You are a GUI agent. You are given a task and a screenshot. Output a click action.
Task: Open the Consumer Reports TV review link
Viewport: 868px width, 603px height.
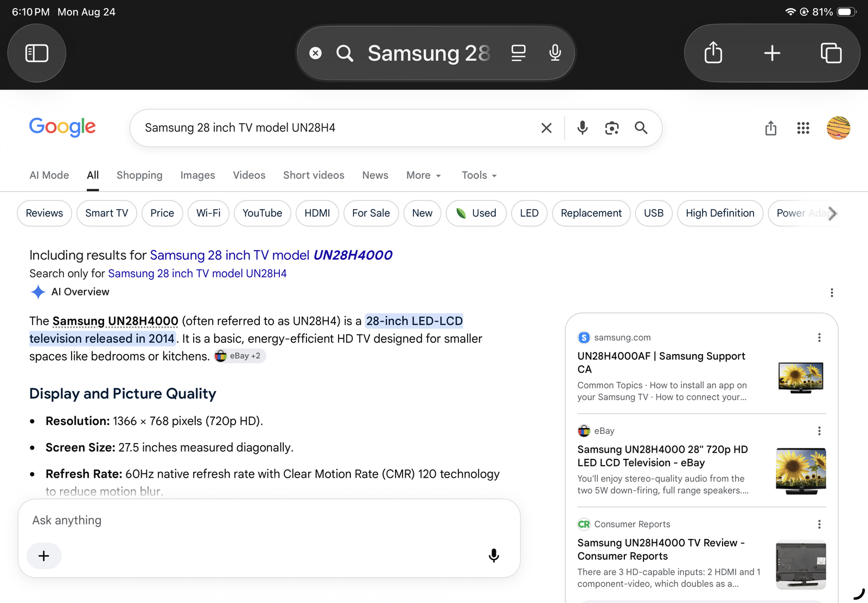pos(661,549)
